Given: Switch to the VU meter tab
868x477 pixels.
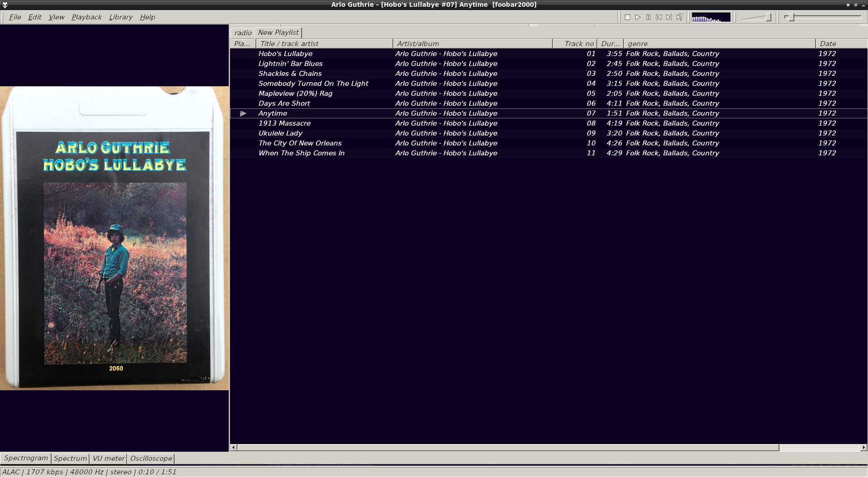Looking at the screenshot, I should click(x=108, y=458).
